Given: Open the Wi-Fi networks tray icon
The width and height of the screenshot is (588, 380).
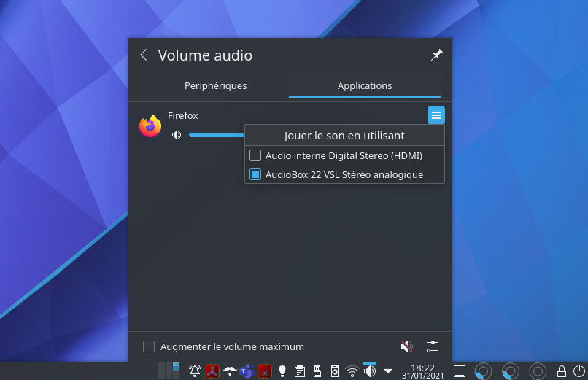Looking at the screenshot, I should pyautogui.click(x=352, y=371).
